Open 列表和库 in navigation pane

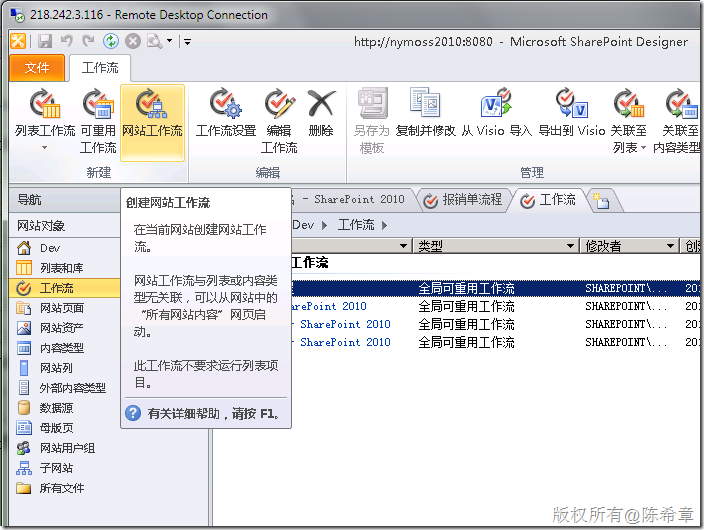tap(64, 268)
